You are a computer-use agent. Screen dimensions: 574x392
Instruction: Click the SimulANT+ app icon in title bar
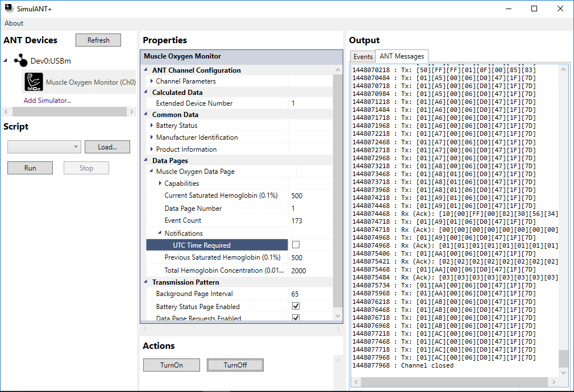click(x=9, y=9)
